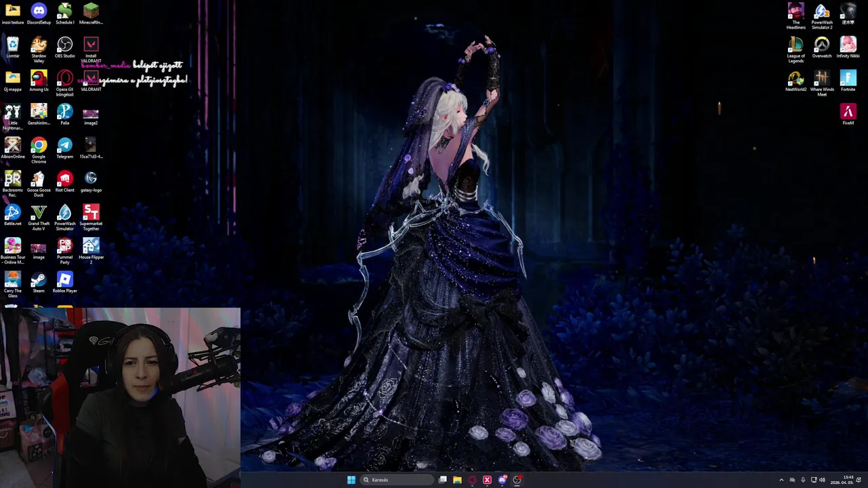The height and width of the screenshot is (488, 868).
Task: Click the Keresés taskbar search box
Action: pos(397,480)
